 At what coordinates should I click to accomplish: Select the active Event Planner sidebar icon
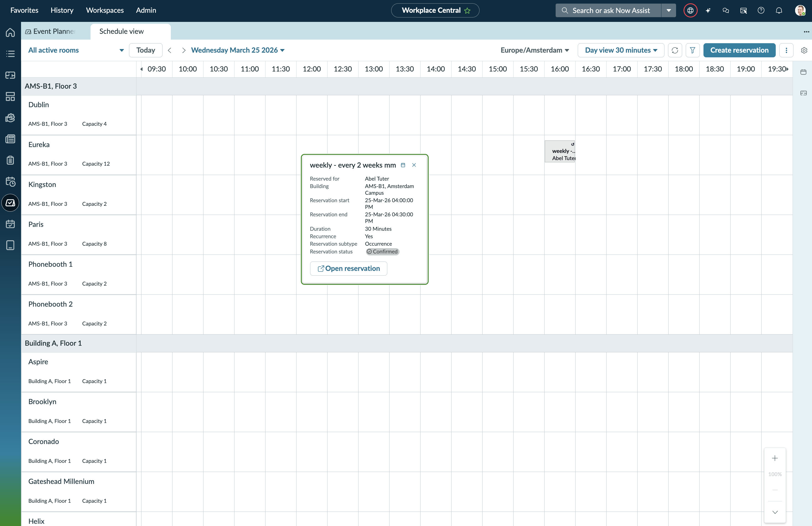click(x=10, y=203)
